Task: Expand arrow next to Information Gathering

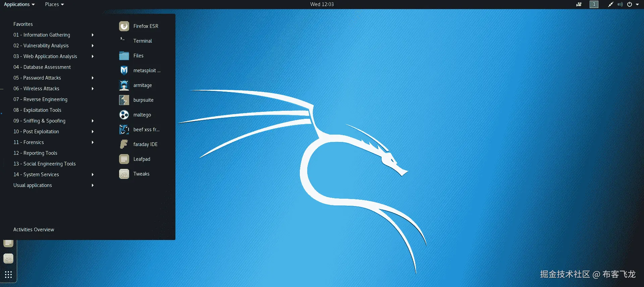Action: [93, 35]
